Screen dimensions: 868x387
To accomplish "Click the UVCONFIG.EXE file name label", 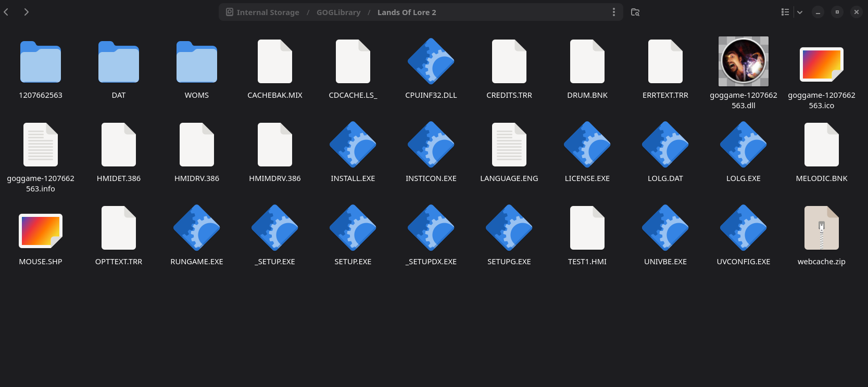I will (x=744, y=262).
